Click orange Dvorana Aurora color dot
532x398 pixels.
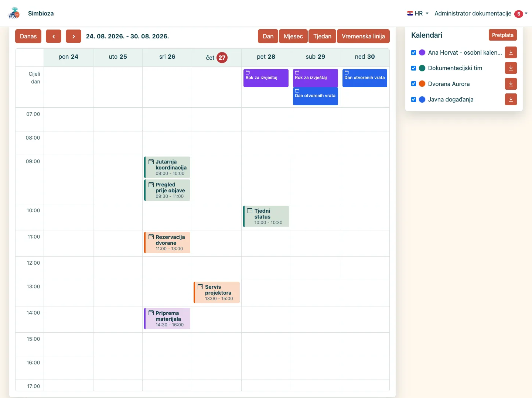tap(422, 84)
